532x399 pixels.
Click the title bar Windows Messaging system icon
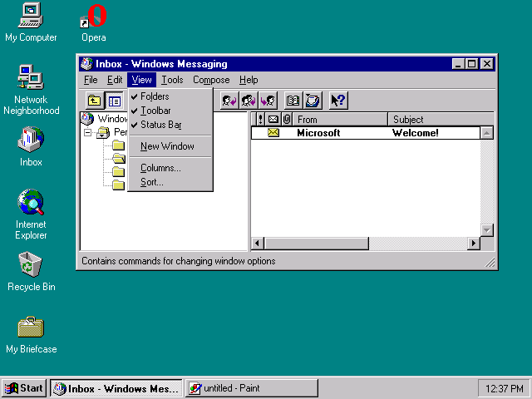click(86, 63)
